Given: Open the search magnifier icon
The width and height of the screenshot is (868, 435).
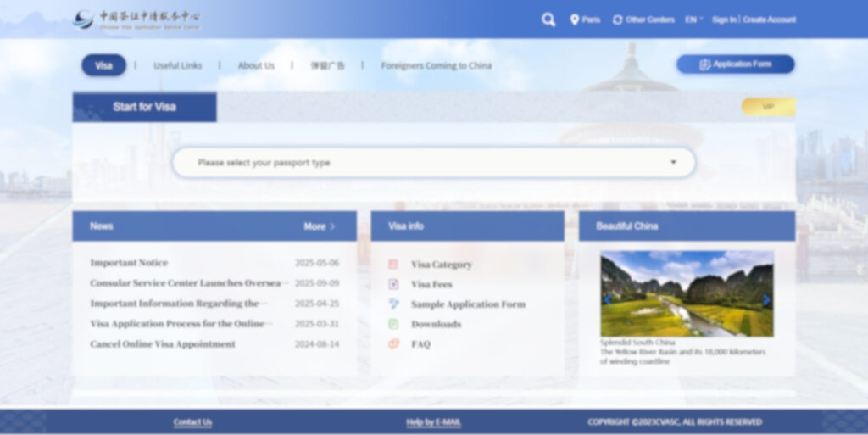Looking at the screenshot, I should coord(548,20).
